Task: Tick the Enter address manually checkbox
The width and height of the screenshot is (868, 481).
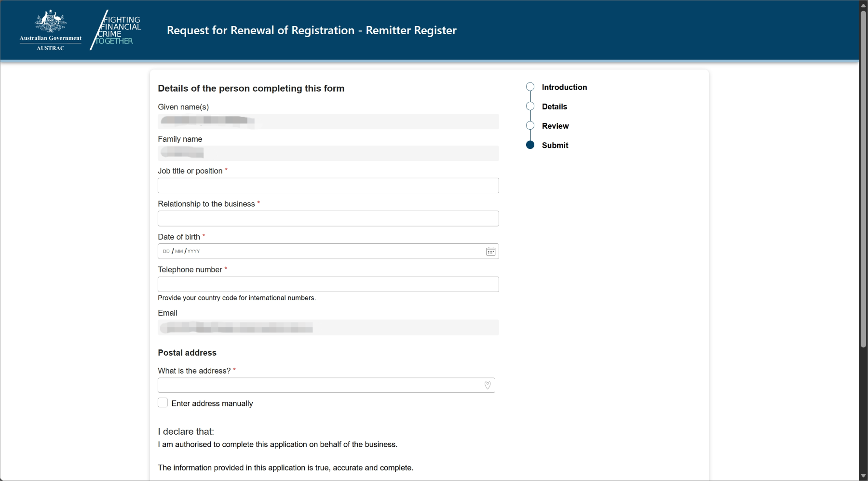Action: pos(163,403)
